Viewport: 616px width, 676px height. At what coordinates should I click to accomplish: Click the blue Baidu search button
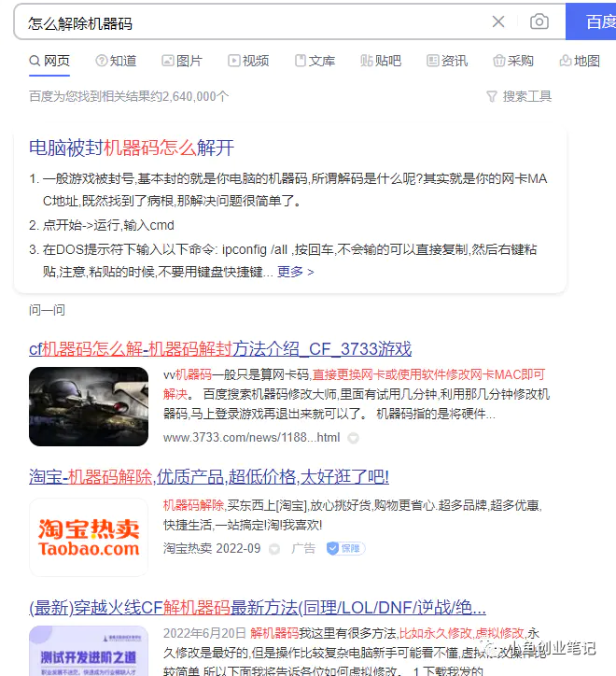coord(591,21)
